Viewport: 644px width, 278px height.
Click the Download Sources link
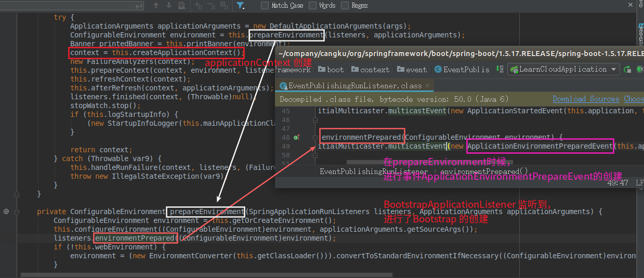pyautogui.click(x=586, y=99)
